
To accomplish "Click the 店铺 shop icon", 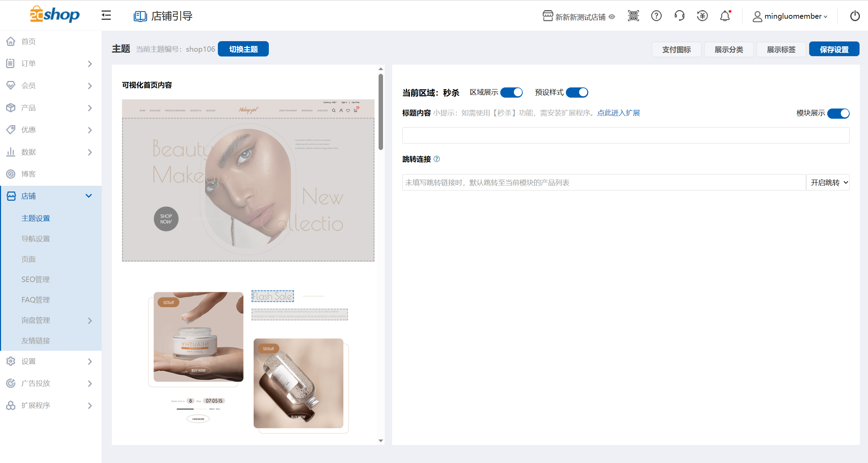I will (11, 196).
